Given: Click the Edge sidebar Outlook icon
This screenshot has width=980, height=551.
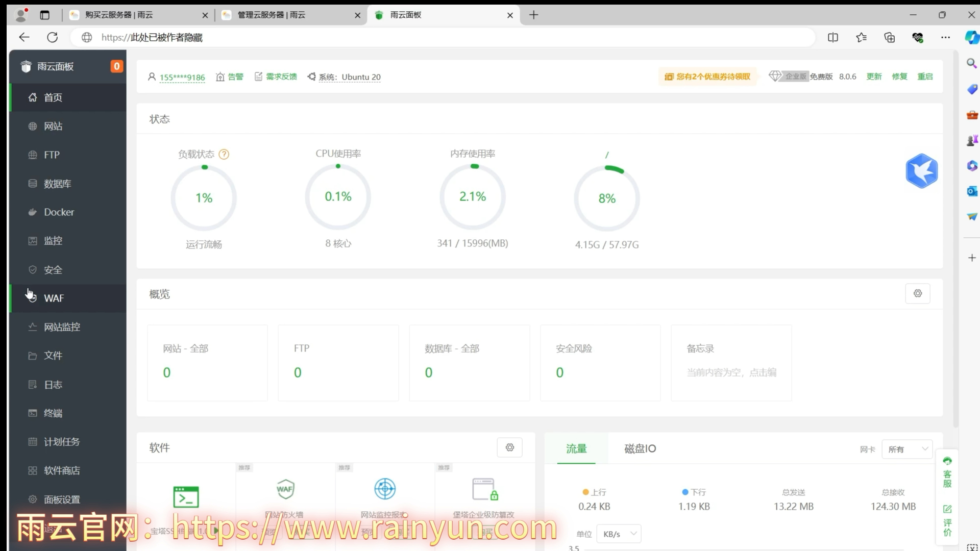Looking at the screenshot, I should click(x=972, y=191).
